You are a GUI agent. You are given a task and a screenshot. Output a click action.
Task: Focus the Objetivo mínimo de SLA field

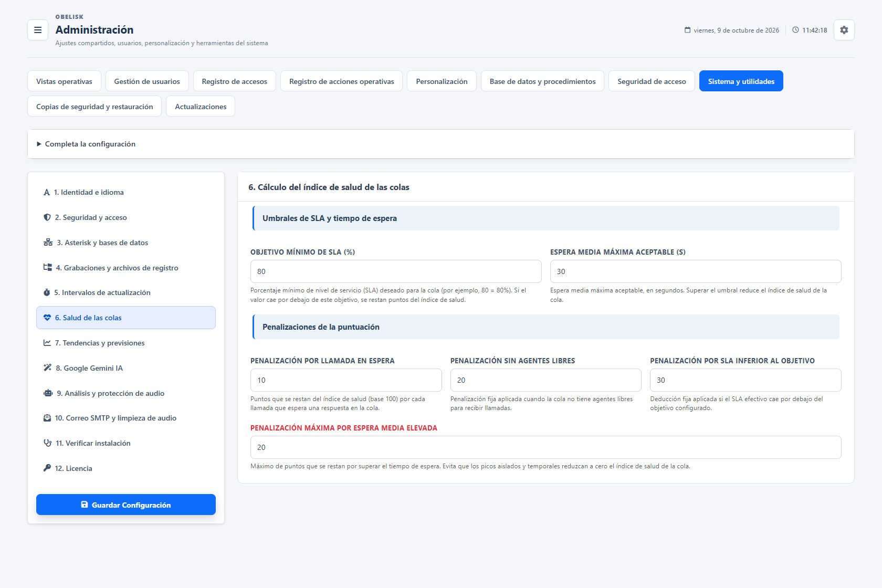coord(396,271)
